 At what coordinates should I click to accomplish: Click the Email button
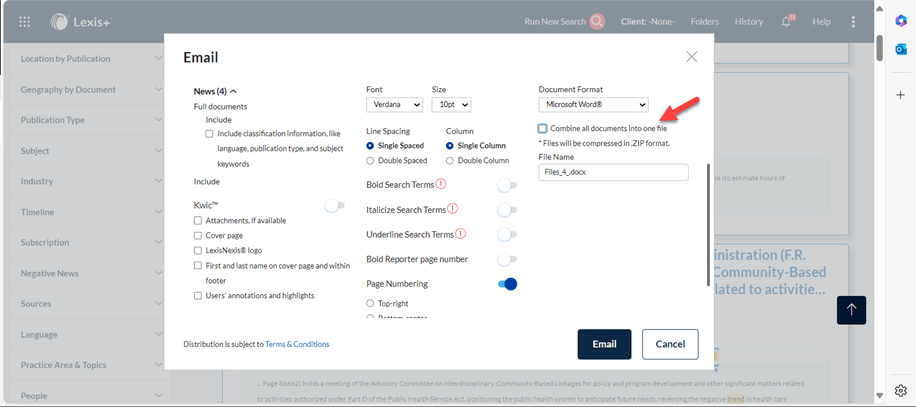[x=604, y=344]
